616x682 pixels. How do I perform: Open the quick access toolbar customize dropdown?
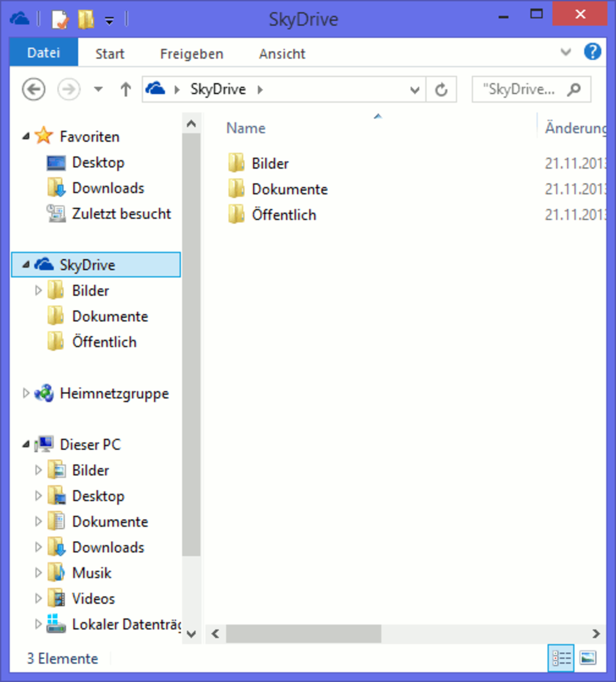109,21
